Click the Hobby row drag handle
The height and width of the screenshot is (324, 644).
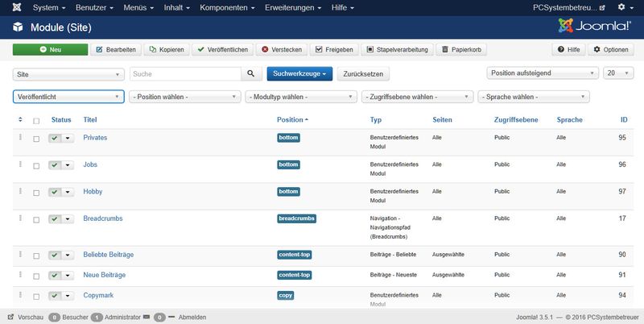pos(21,191)
